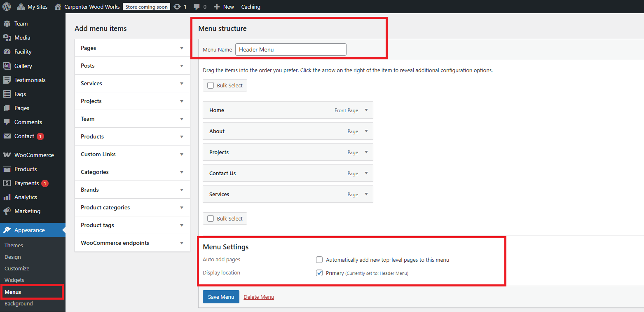Click the Delete Menu link
The height and width of the screenshot is (312, 644).
coord(259,297)
